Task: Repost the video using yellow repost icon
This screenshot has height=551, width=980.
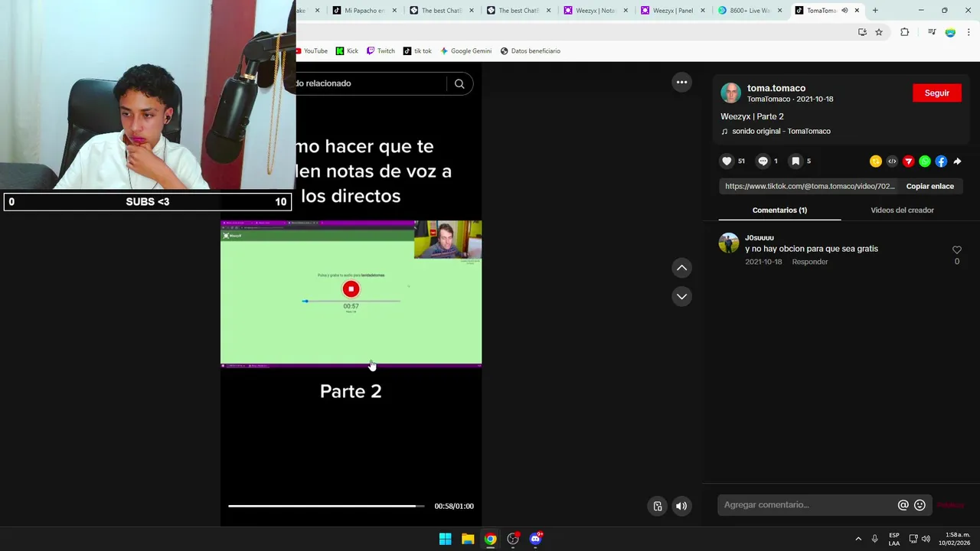Action: pos(876,161)
